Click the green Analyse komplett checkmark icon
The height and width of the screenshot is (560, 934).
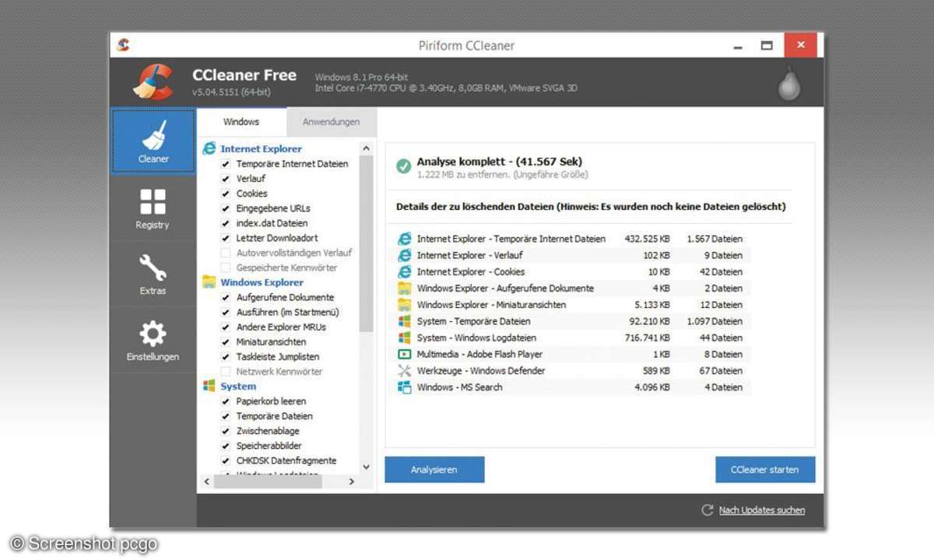click(403, 166)
